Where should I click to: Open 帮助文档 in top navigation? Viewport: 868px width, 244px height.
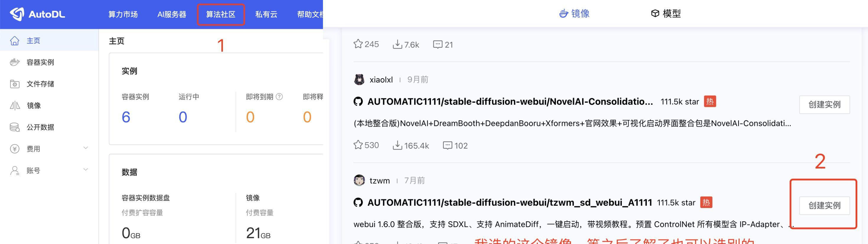[x=310, y=14]
